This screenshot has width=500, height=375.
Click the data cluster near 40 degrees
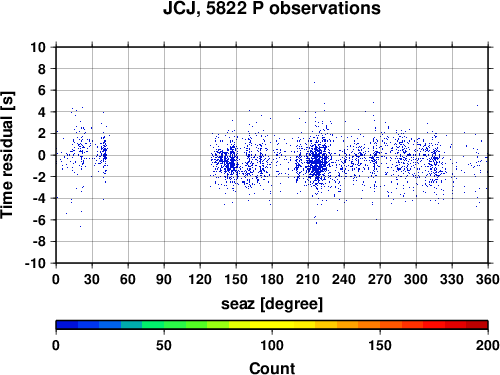104,154
